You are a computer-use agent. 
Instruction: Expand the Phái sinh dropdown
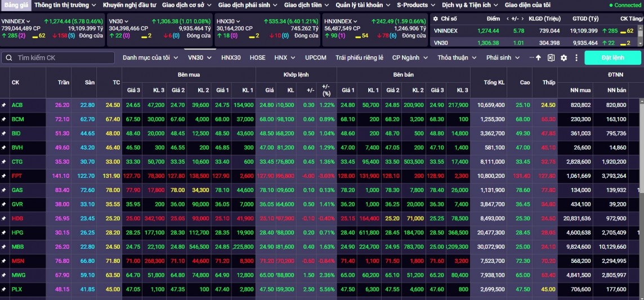coord(502,58)
